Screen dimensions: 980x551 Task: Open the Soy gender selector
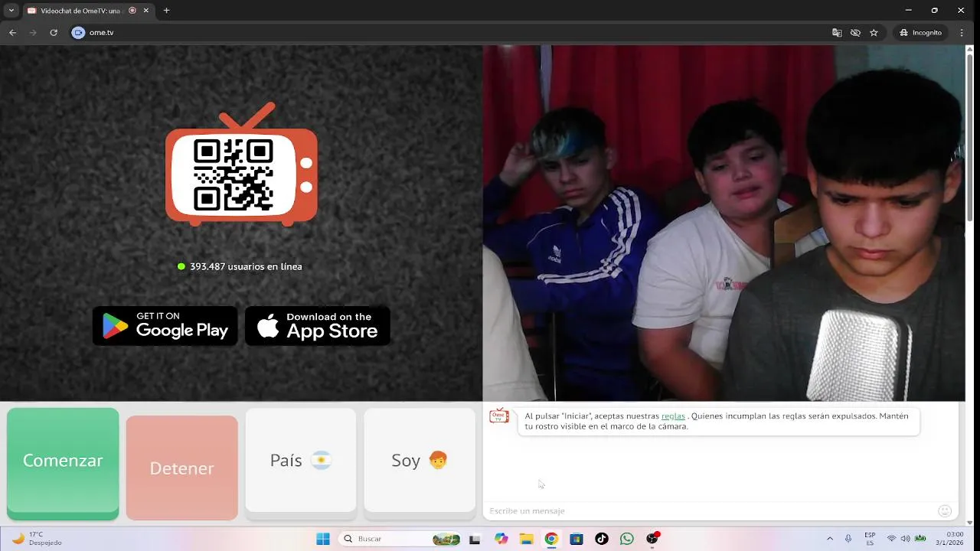[x=420, y=460]
